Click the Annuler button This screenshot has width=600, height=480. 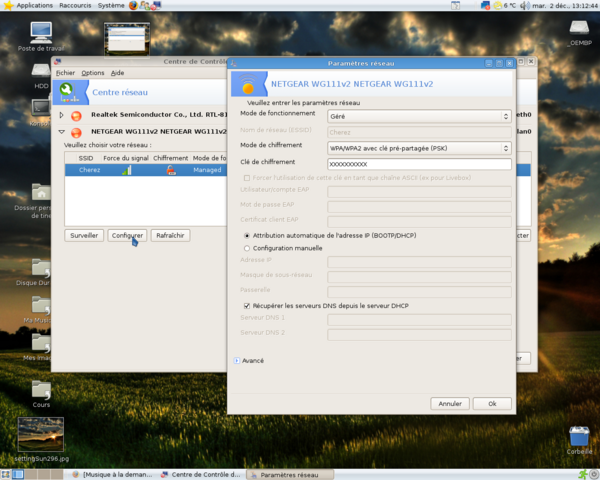pos(450,403)
